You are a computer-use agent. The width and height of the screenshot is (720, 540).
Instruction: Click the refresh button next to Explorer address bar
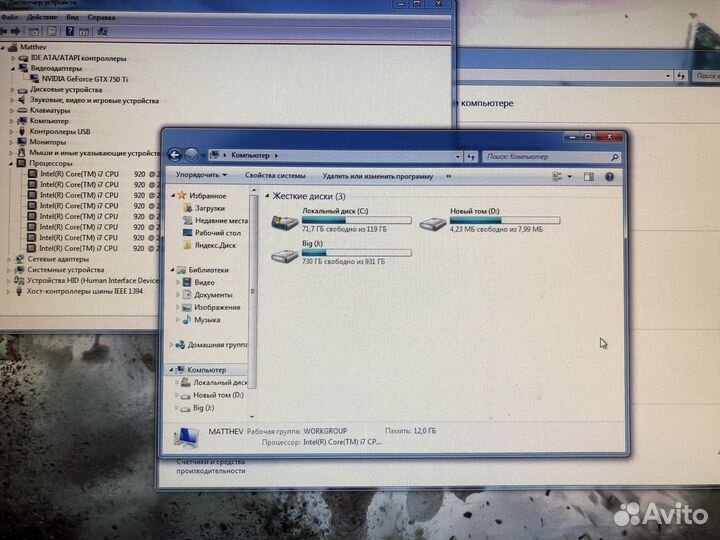coord(471,157)
